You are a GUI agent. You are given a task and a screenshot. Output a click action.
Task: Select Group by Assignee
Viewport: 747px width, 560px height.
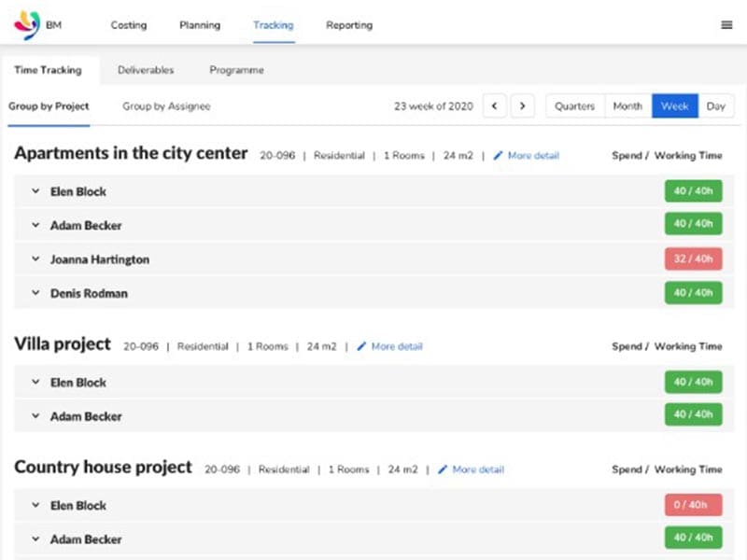tap(166, 106)
